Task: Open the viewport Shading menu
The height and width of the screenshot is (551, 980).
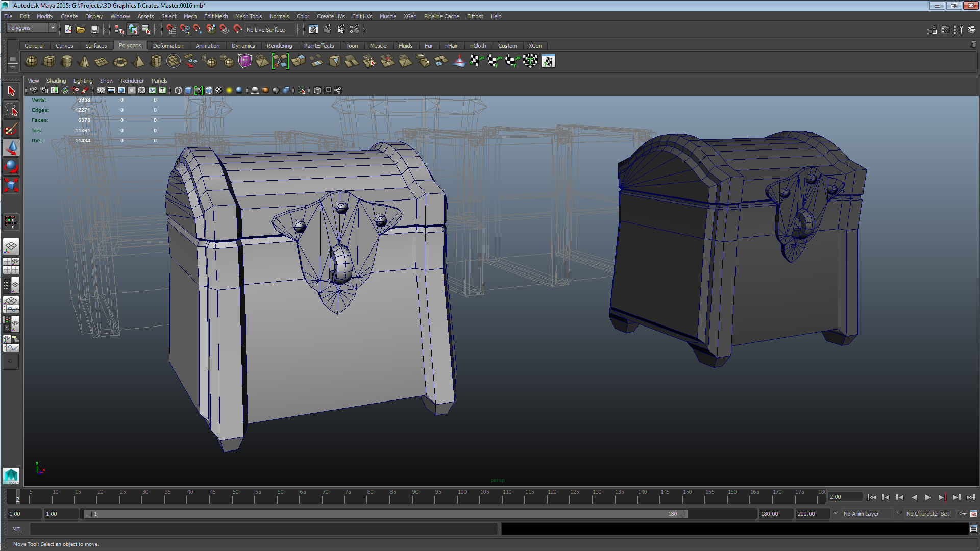Action: [x=56, y=81]
